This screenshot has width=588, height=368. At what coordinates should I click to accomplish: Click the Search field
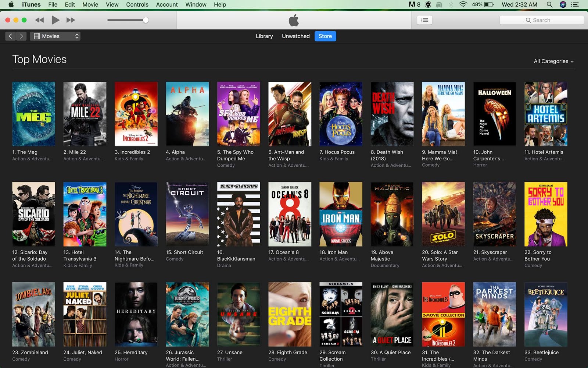click(x=542, y=20)
